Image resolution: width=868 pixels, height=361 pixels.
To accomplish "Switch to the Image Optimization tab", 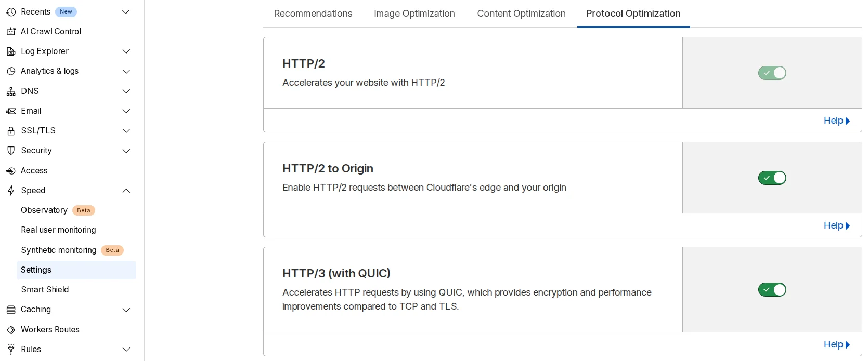I will 414,14.
